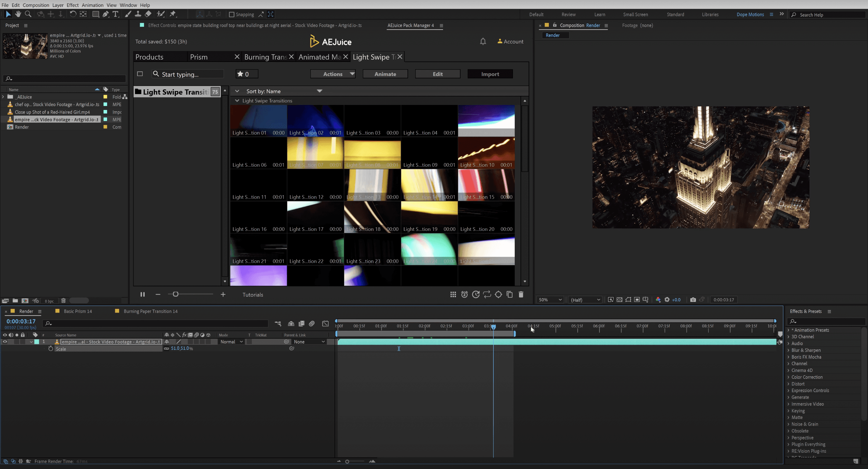The width and height of the screenshot is (868, 469).
Task: Toggle frame blending enable in timeline
Action: (x=302, y=323)
